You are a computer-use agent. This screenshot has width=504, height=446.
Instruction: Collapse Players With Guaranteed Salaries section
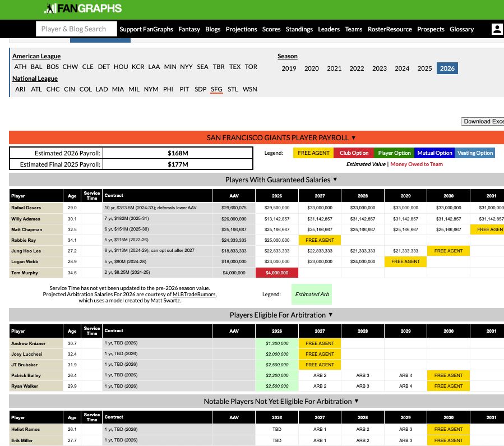(x=281, y=180)
